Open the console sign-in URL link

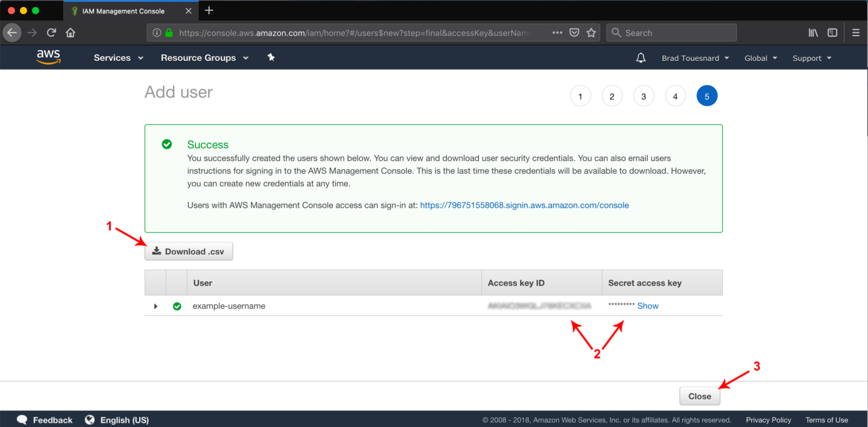pos(524,205)
